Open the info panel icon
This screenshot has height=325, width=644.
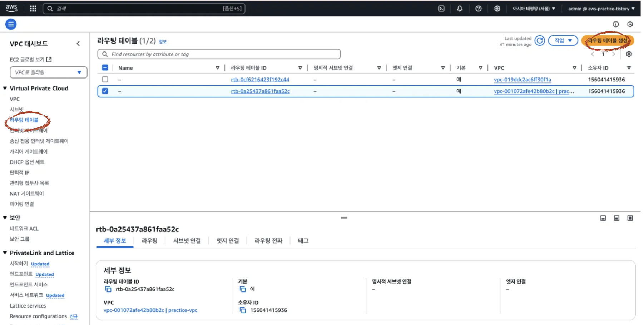(616, 24)
